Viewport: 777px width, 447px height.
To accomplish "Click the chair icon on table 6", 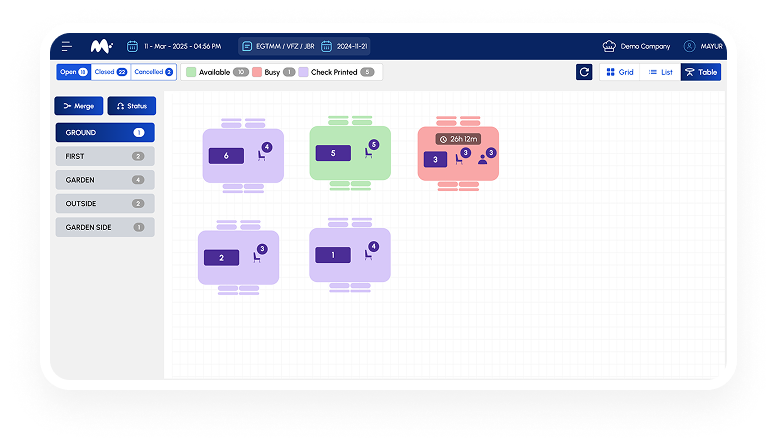I will point(262,156).
